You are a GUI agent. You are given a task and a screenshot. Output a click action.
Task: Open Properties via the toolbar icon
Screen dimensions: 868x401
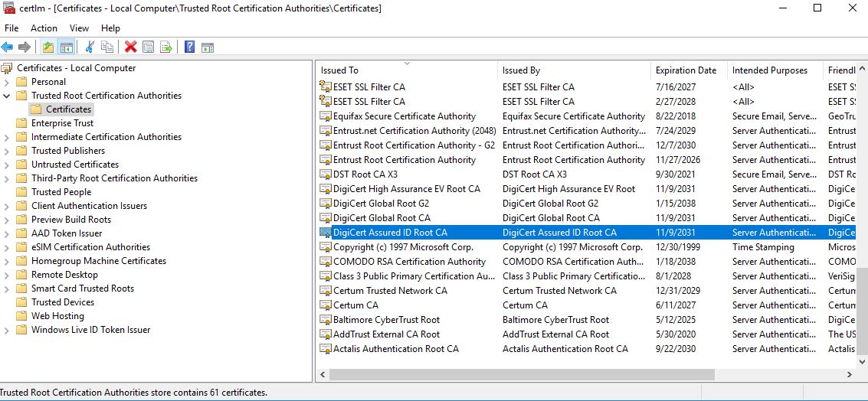[x=148, y=47]
